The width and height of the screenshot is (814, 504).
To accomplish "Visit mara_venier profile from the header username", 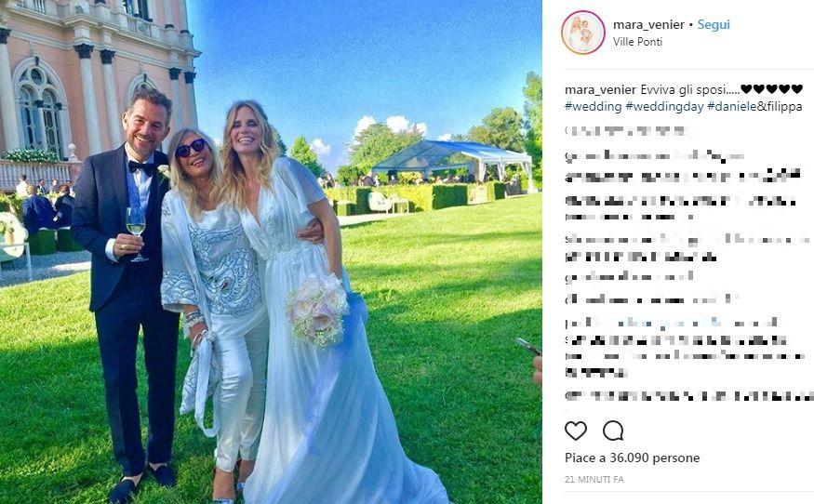I will (648, 24).
